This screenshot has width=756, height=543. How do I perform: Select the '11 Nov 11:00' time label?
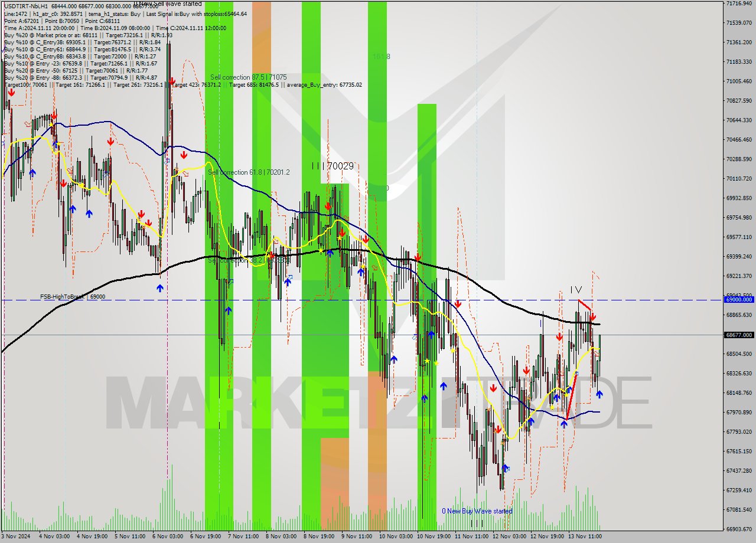click(x=472, y=537)
